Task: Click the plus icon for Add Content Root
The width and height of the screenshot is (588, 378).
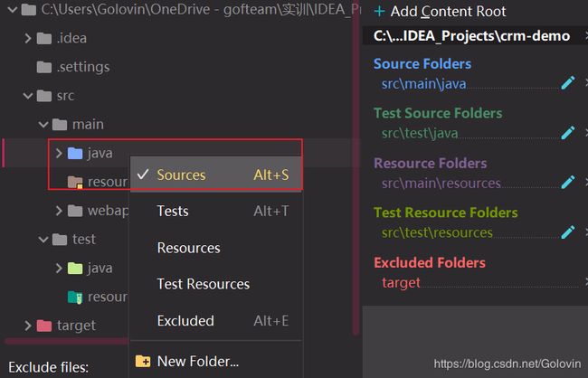Action: point(380,11)
